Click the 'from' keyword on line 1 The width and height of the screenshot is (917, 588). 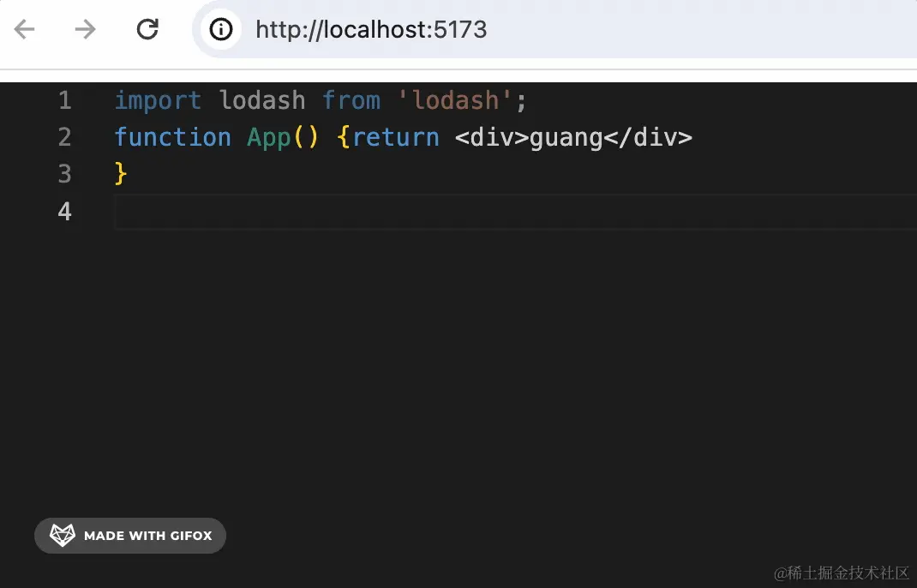(351, 100)
